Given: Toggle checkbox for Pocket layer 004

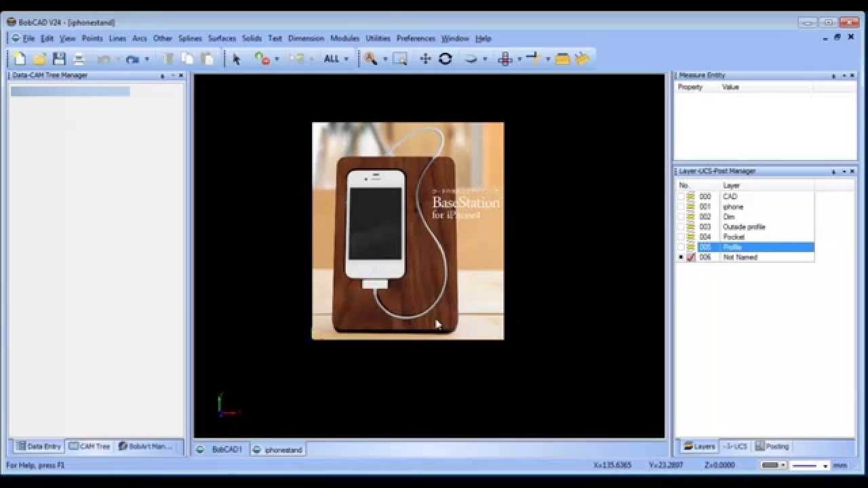Looking at the screenshot, I should [x=681, y=237].
